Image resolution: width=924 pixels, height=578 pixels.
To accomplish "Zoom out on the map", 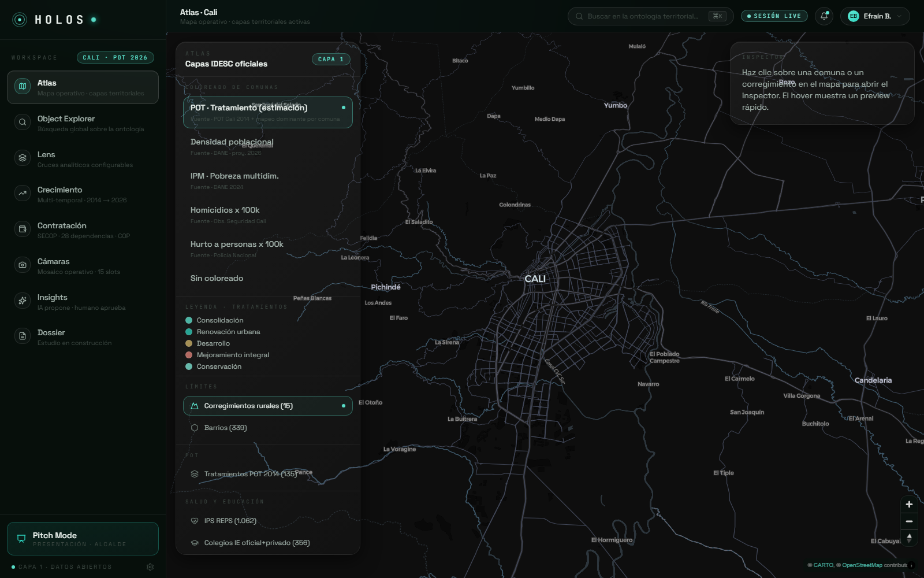I will pos(909,521).
